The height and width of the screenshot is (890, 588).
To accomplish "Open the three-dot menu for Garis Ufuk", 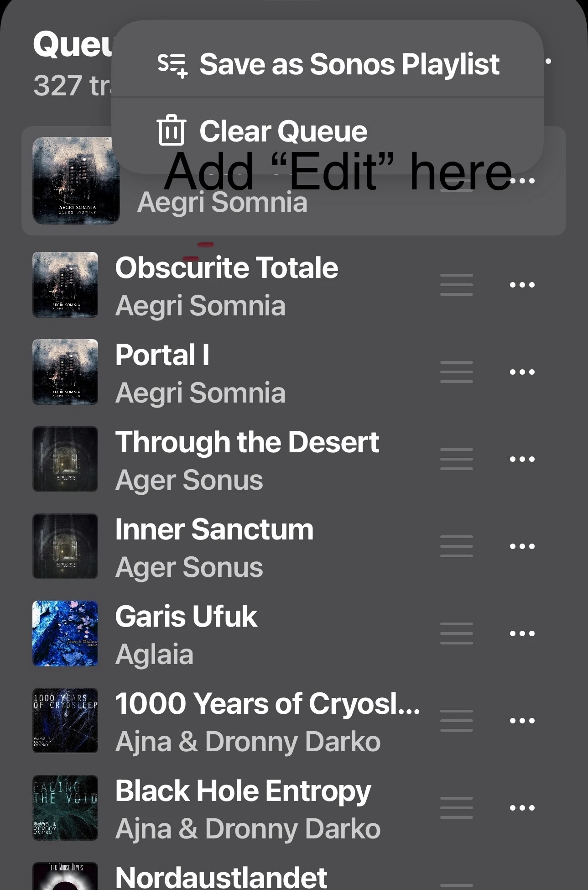I will tap(522, 633).
